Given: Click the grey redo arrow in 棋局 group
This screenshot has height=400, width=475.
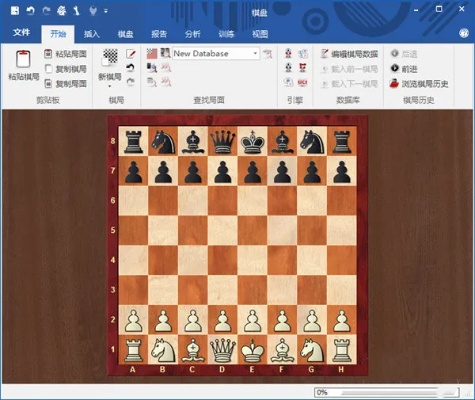Looking at the screenshot, I should [130, 82].
